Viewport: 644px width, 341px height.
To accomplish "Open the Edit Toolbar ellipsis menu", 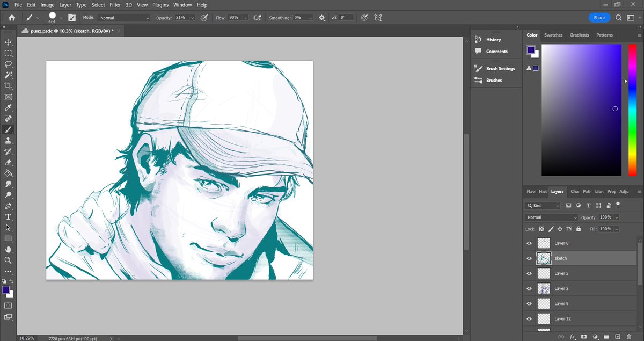I will (8, 271).
